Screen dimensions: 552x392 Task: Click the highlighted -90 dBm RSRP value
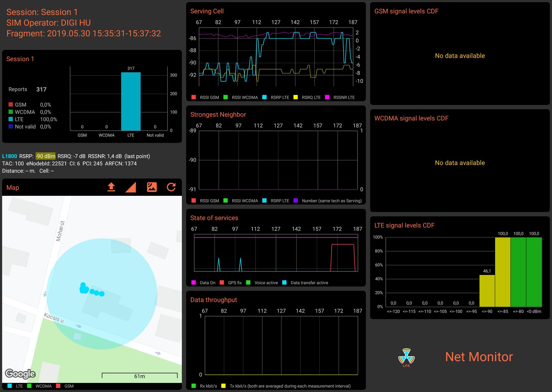point(45,156)
